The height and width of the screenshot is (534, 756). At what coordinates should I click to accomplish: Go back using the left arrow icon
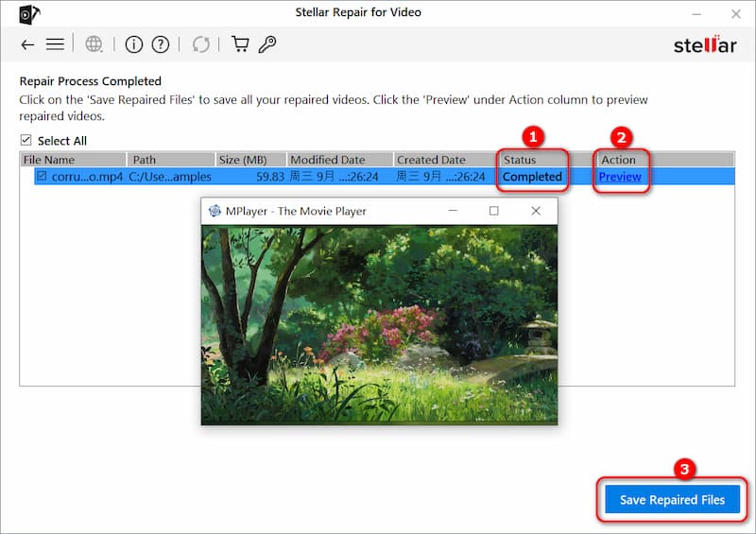pyautogui.click(x=27, y=44)
